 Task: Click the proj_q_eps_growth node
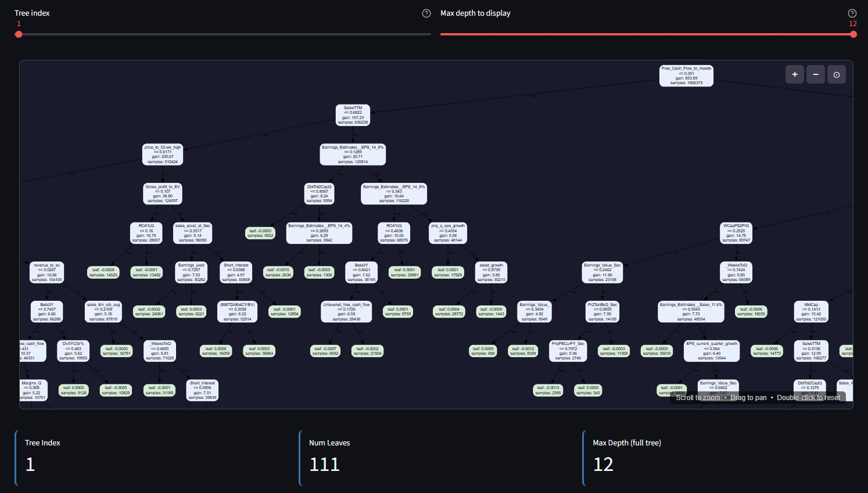tap(448, 233)
